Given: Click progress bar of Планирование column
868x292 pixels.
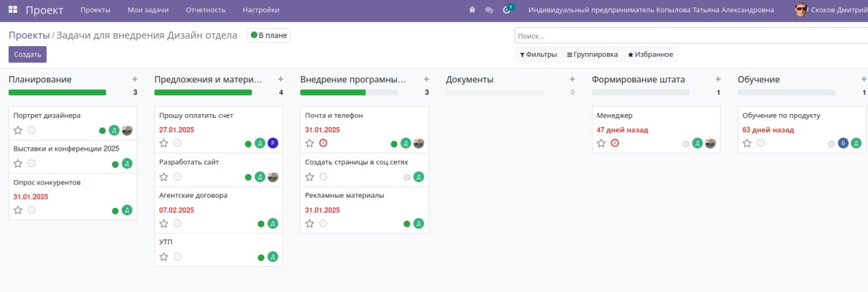Looking at the screenshot, I should [x=58, y=92].
